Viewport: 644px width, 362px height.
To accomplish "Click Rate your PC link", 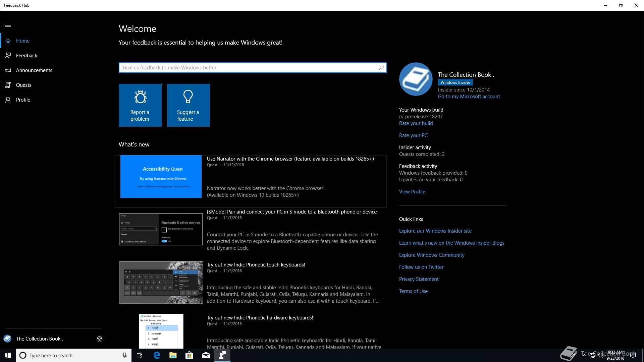I will coord(413,135).
